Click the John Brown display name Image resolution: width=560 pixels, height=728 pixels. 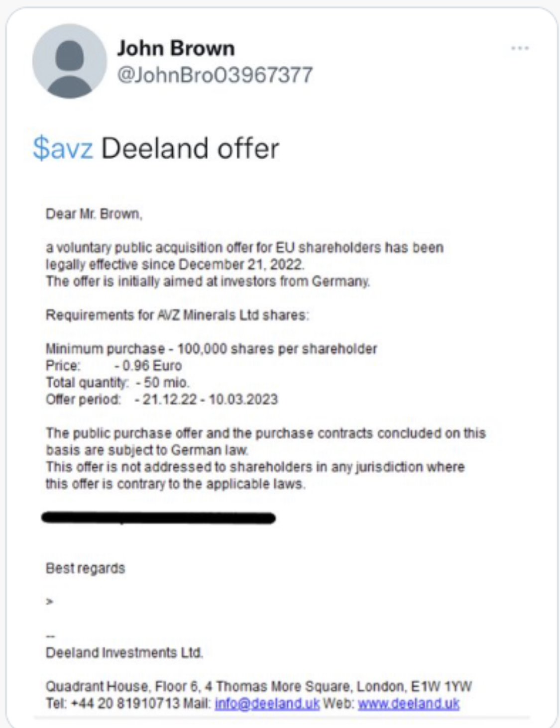[176, 48]
